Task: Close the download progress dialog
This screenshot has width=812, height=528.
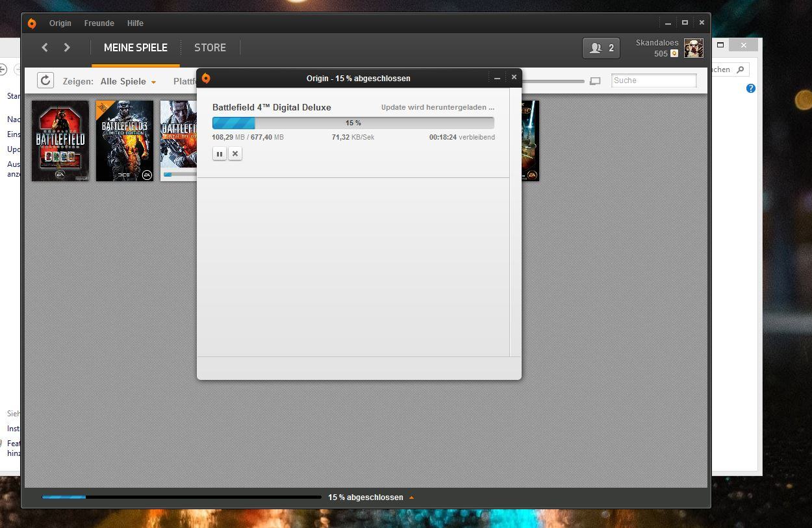Action: pos(514,77)
